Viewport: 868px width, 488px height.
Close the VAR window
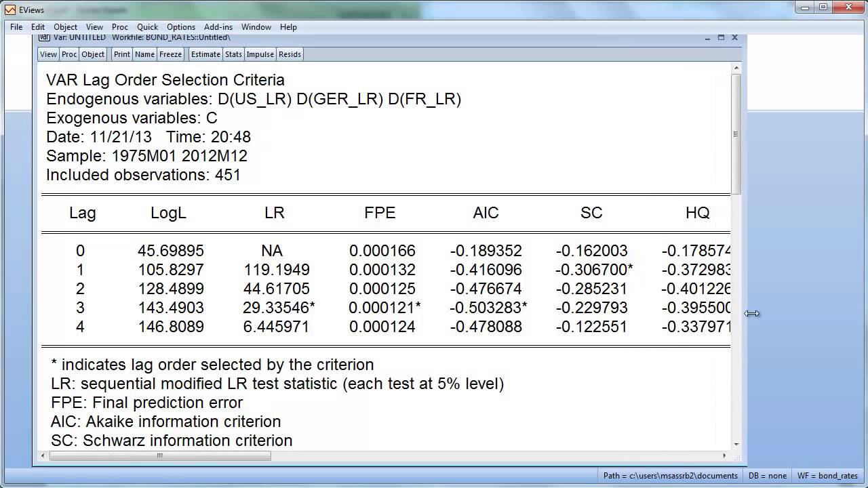click(x=734, y=37)
